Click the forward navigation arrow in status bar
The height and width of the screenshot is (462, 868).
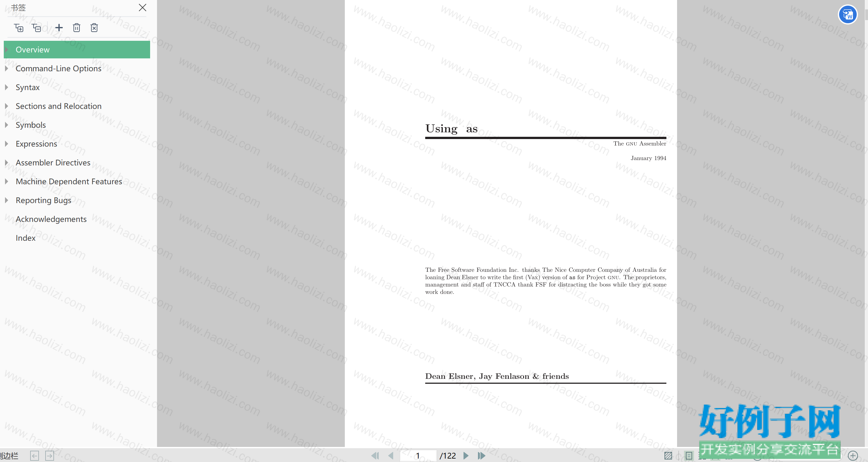click(x=50, y=456)
